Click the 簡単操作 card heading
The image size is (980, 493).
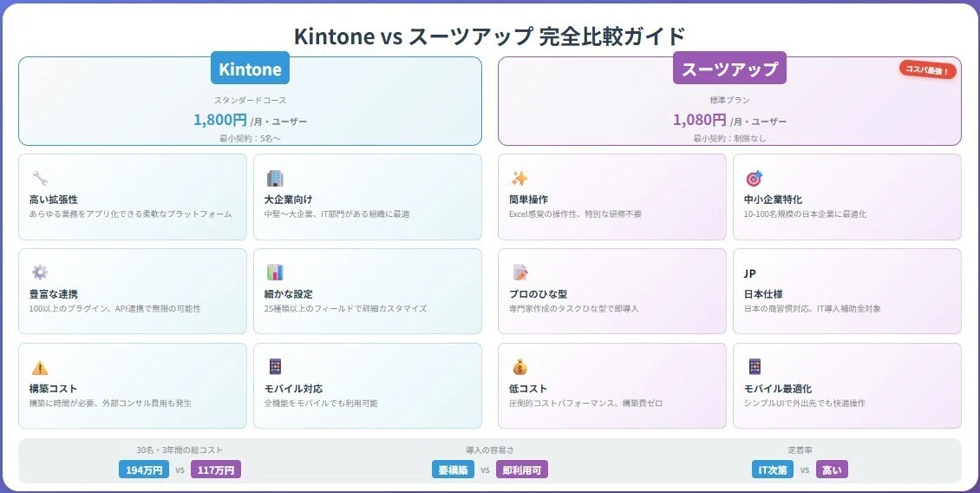click(528, 200)
